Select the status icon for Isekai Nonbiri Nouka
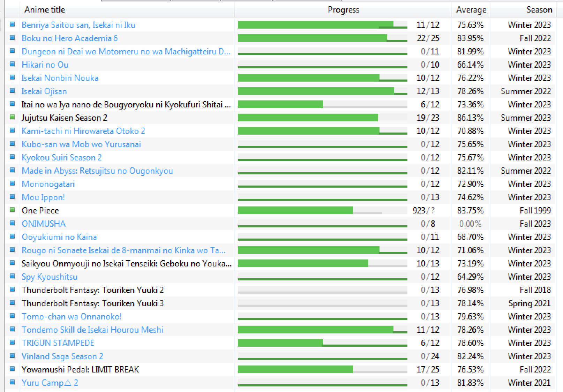The image size is (563, 392). (12, 77)
